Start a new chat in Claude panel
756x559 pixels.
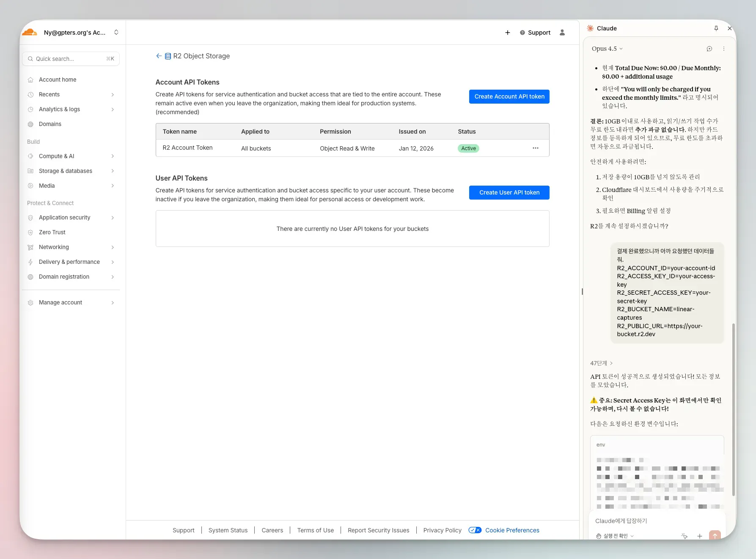point(709,49)
